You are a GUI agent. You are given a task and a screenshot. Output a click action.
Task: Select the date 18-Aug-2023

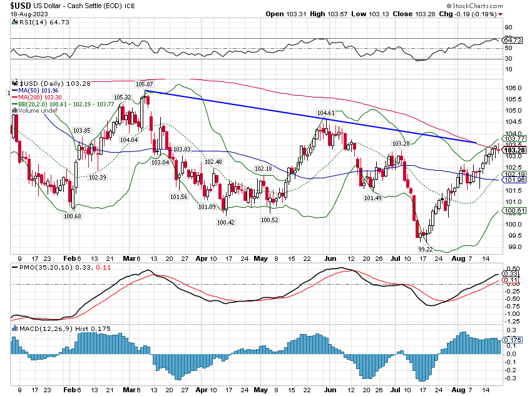pos(29,14)
